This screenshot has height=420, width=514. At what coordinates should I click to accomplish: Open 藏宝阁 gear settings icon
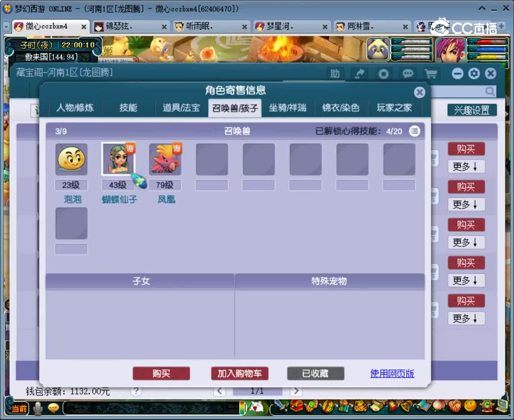point(474,73)
